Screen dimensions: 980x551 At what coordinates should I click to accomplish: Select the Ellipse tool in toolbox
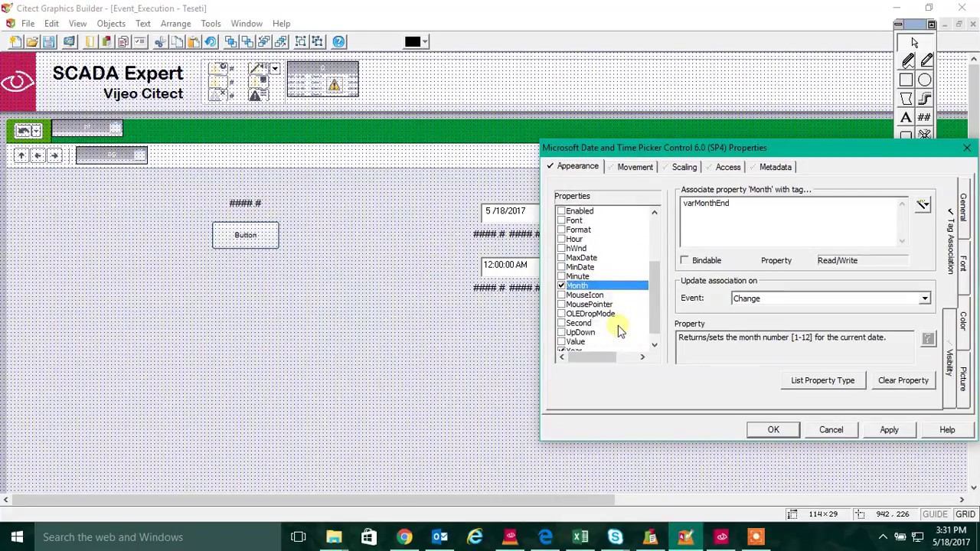pos(926,80)
